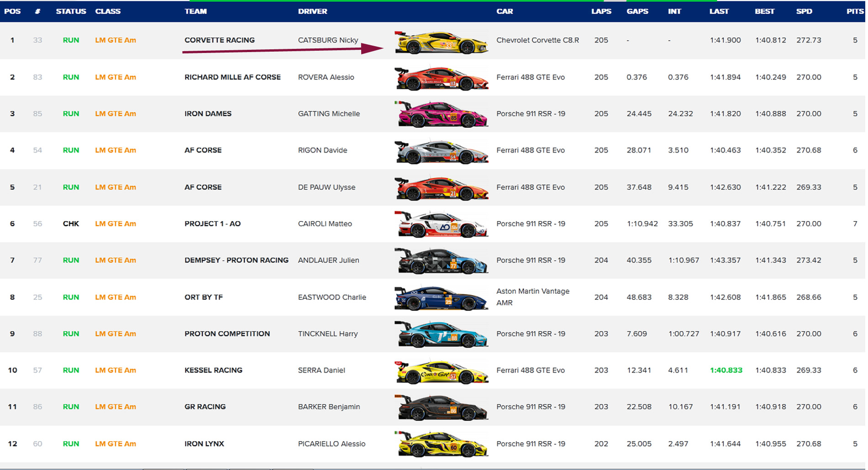
Task: Select the white Project 1 - AO Porsche image
Action: [441, 225]
